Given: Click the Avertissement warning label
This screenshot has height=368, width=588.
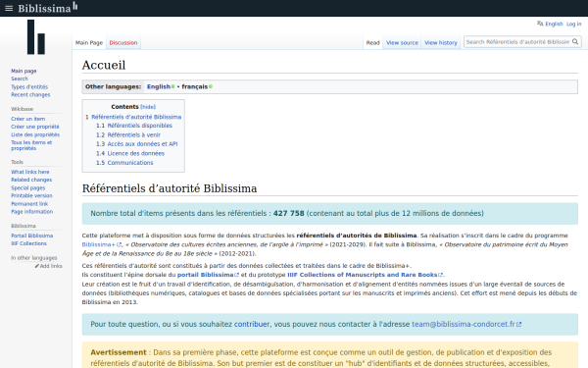Looking at the screenshot, I should point(119,352).
